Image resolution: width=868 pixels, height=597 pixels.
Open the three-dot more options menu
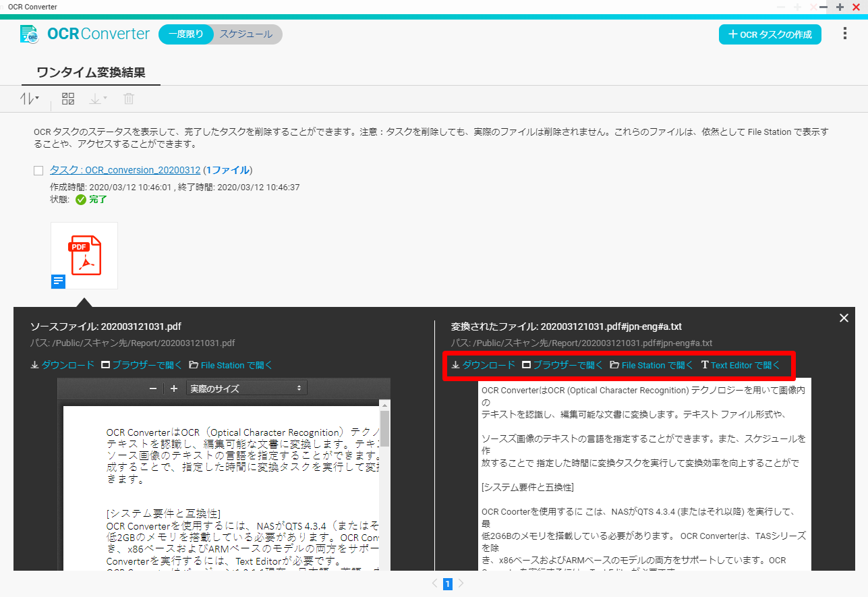(x=845, y=34)
